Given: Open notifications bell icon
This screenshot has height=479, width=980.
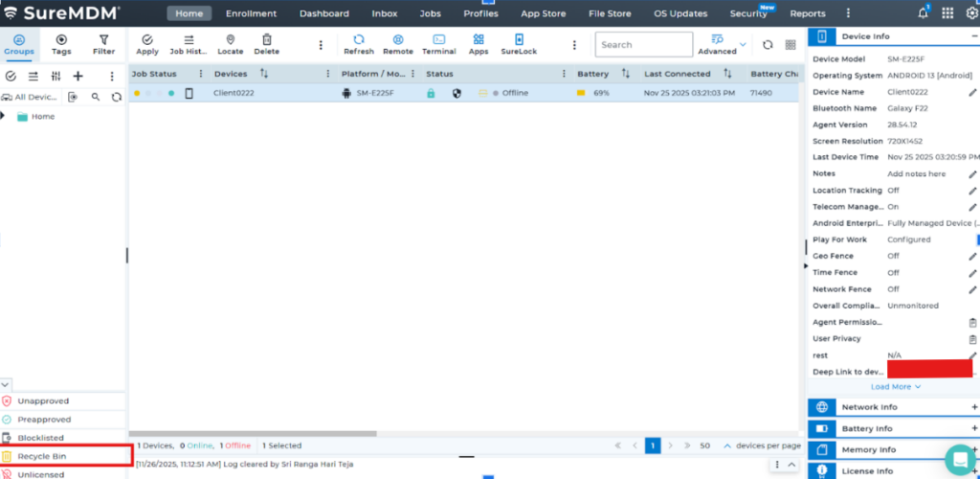Looking at the screenshot, I should tap(923, 13).
